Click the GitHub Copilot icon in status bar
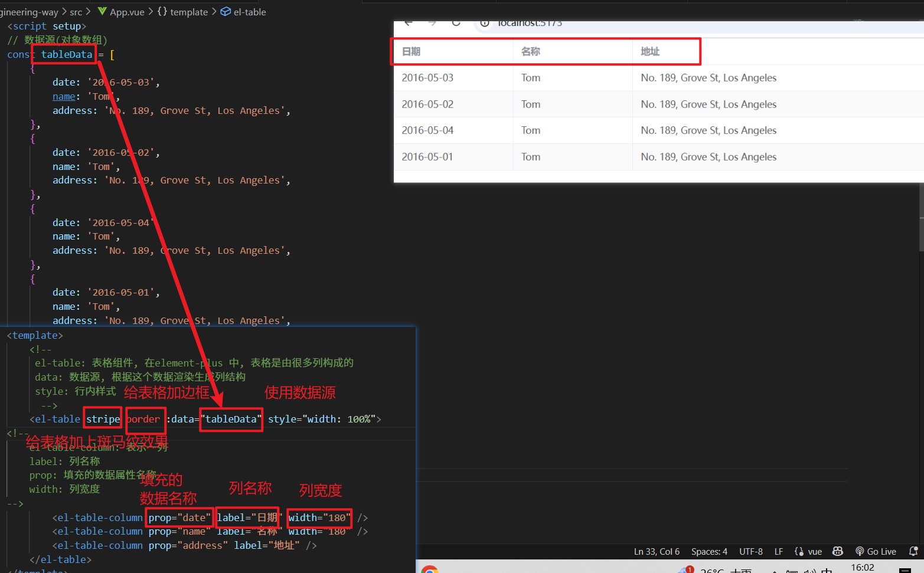 tap(838, 551)
